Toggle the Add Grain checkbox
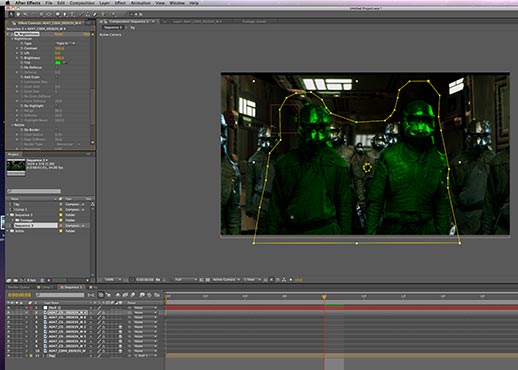The width and height of the screenshot is (518, 370). point(57,77)
